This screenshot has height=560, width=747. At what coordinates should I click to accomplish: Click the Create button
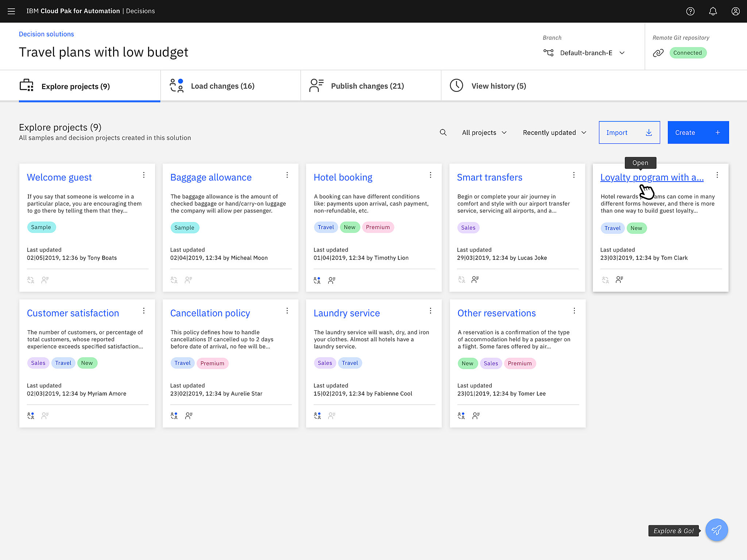(698, 132)
